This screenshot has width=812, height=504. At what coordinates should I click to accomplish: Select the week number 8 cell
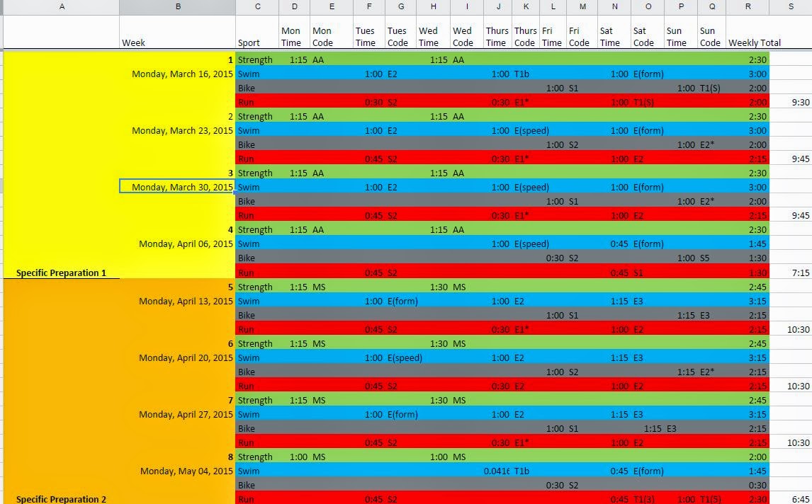178,457
